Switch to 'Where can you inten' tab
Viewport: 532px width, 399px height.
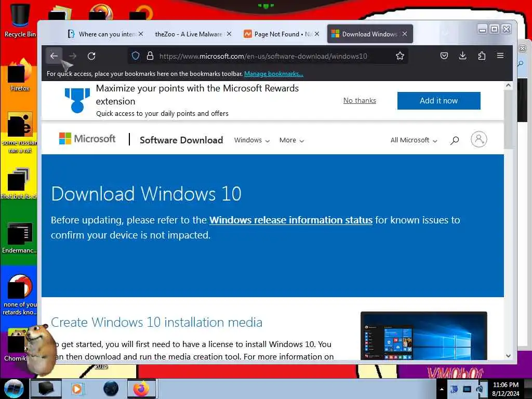(105, 34)
